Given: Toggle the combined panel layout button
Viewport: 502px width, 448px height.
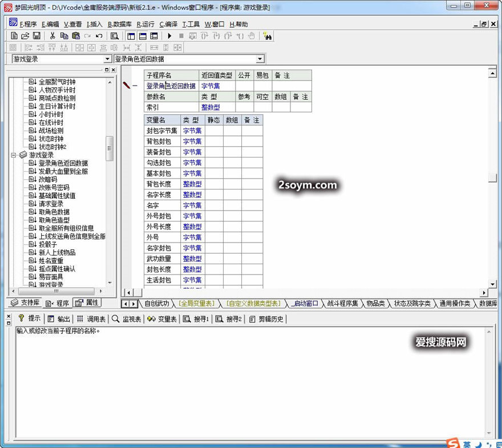Looking at the screenshot, I should coord(154,36).
